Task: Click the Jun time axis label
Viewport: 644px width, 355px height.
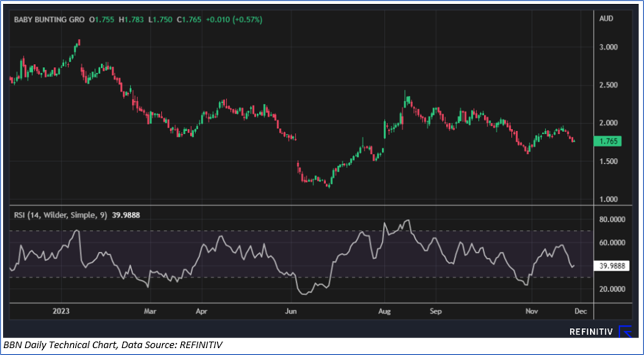Action: coord(290,311)
